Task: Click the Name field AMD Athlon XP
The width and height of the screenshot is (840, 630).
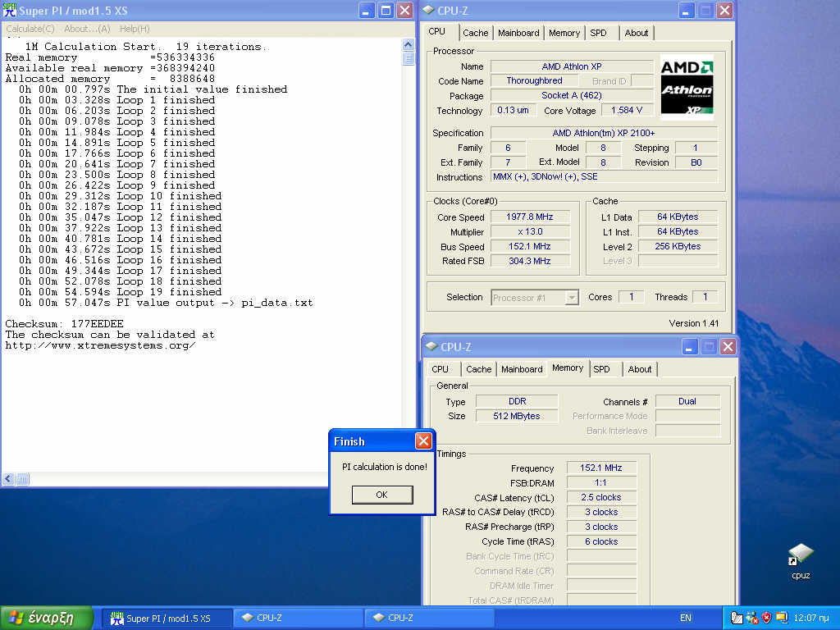Action: 572,66
